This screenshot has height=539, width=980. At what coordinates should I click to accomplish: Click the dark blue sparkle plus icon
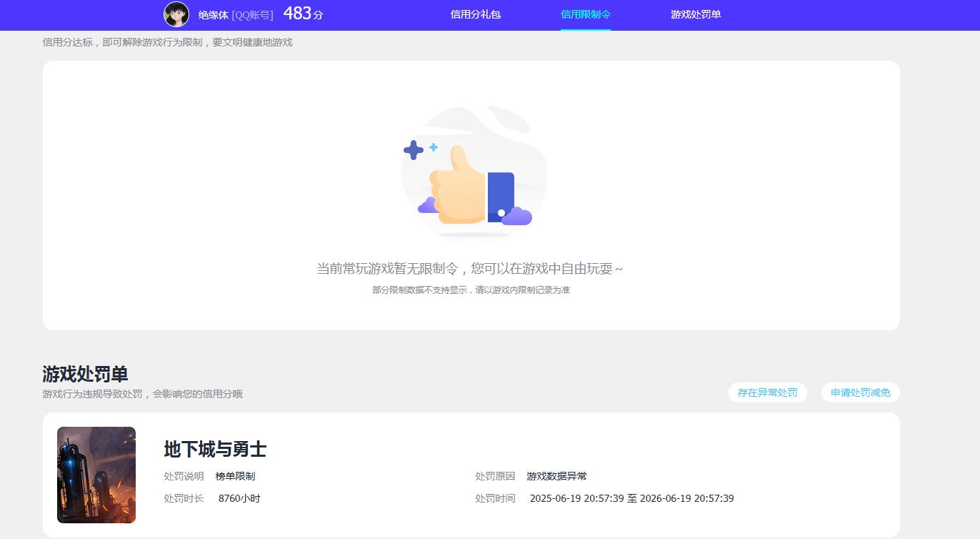pyautogui.click(x=413, y=150)
